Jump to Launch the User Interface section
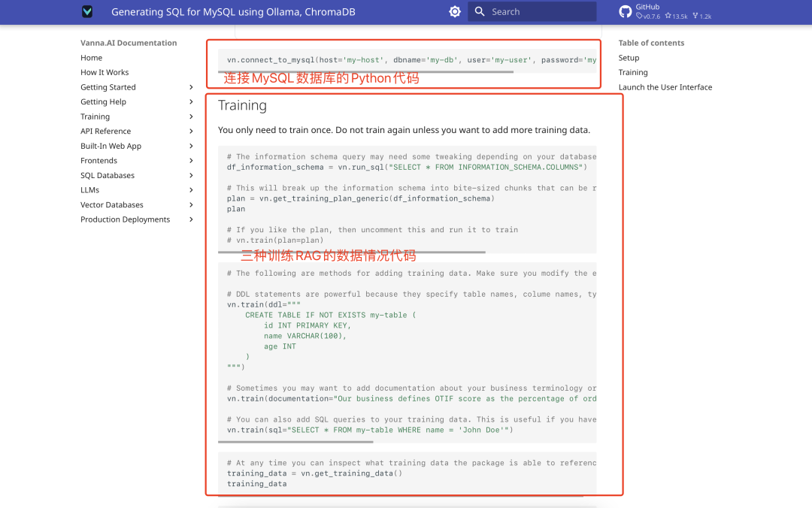Viewport: 812px width, 508px height. pos(665,87)
